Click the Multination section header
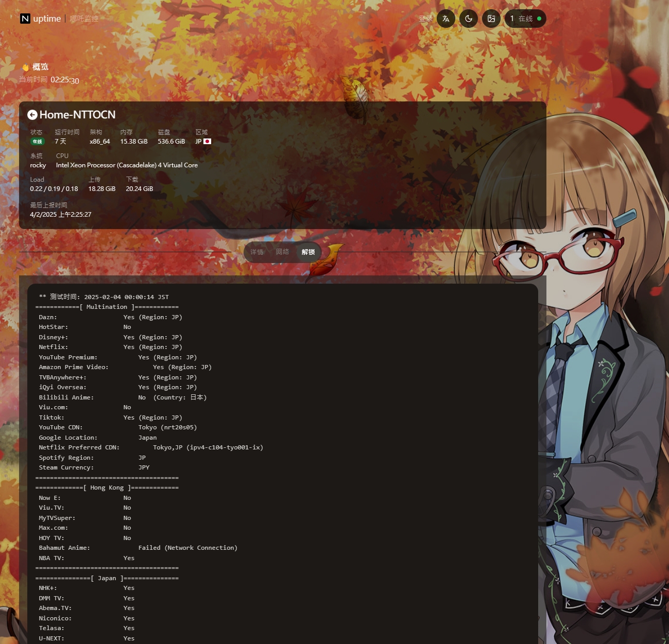The width and height of the screenshot is (669, 644). click(x=107, y=307)
